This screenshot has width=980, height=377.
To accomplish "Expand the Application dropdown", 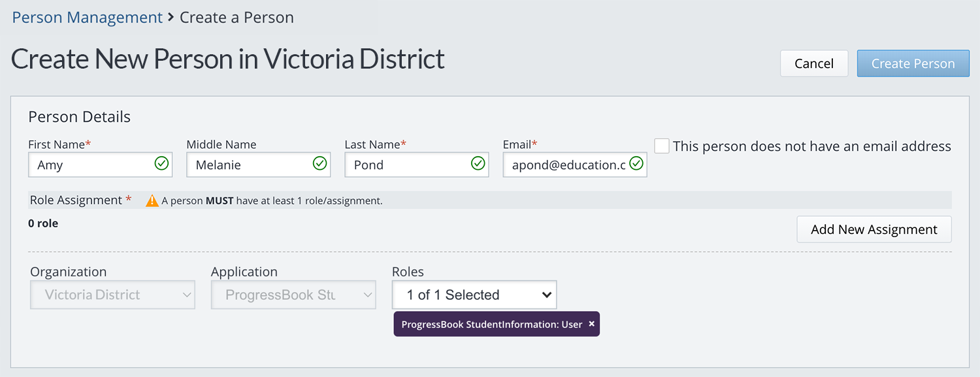I will [x=293, y=295].
